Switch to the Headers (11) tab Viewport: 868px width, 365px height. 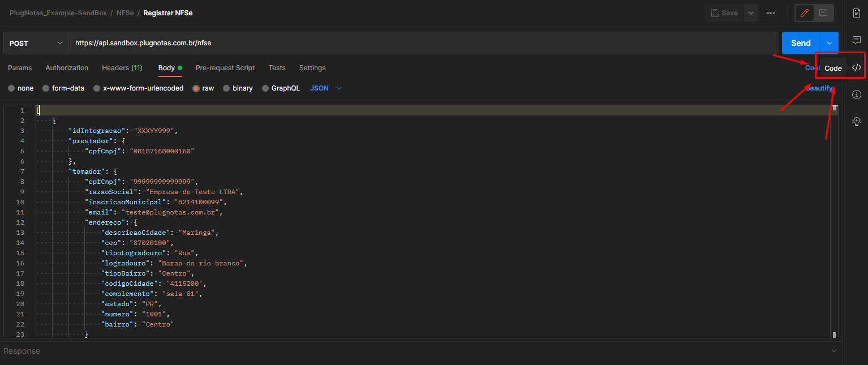pos(122,68)
